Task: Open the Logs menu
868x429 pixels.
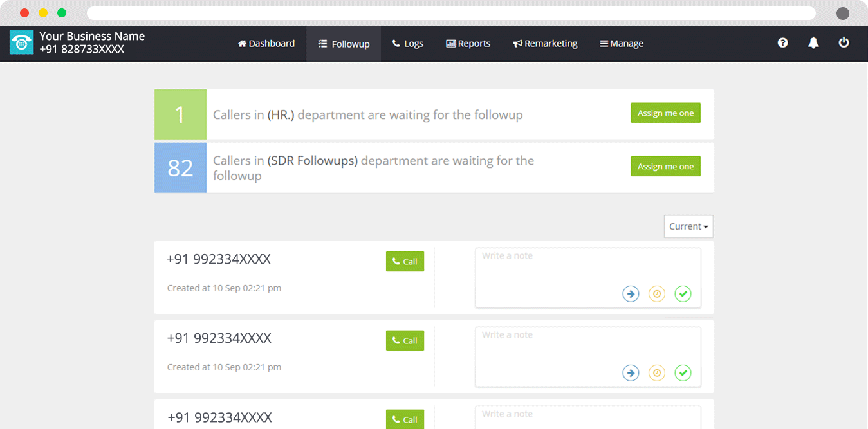Action: click(x=408, y=44)
